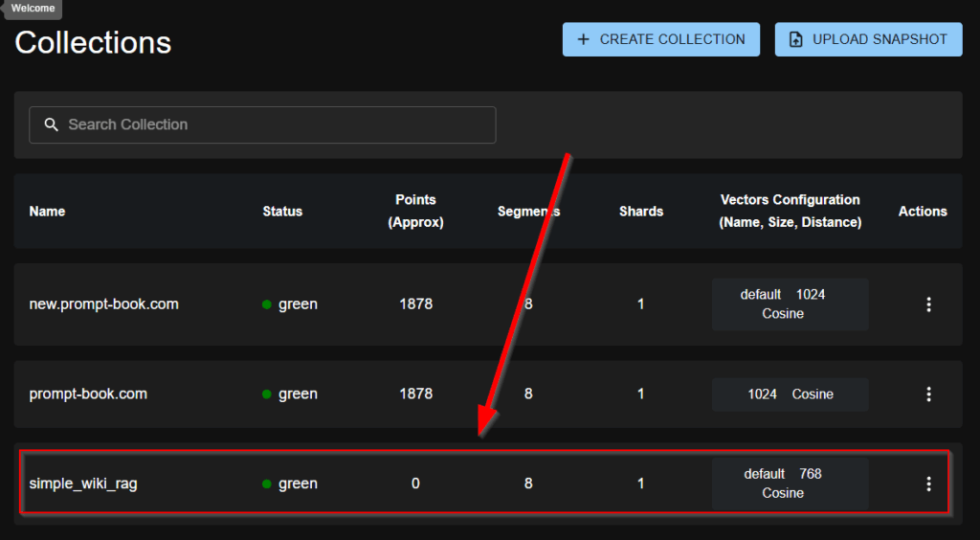This screenshot has height=540, width=980.
Task: Click the Welcome tooltip label
Action: coord(32,9)
